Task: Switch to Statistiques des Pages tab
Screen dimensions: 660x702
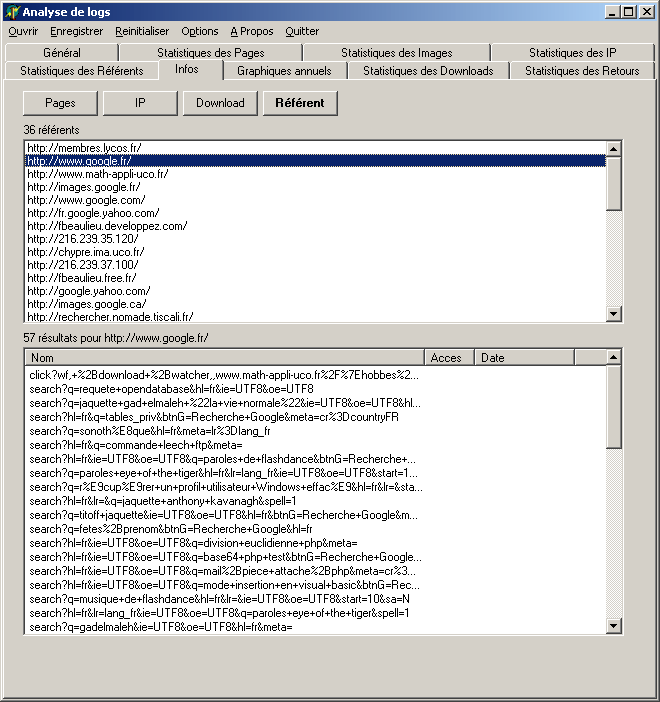Action: 210,53
